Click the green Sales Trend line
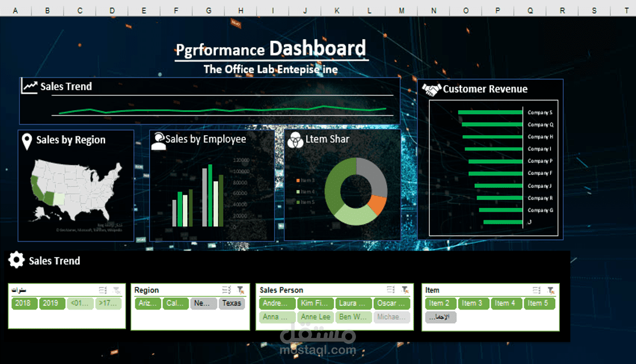Image resolution: width=636 pixels, height=364 pixels. [x=222, y=109]
